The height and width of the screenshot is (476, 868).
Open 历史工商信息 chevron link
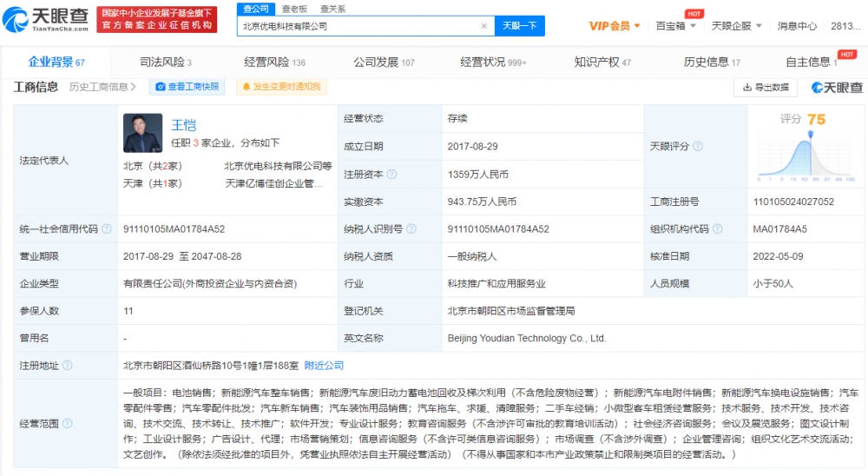(x=102, y=87)
